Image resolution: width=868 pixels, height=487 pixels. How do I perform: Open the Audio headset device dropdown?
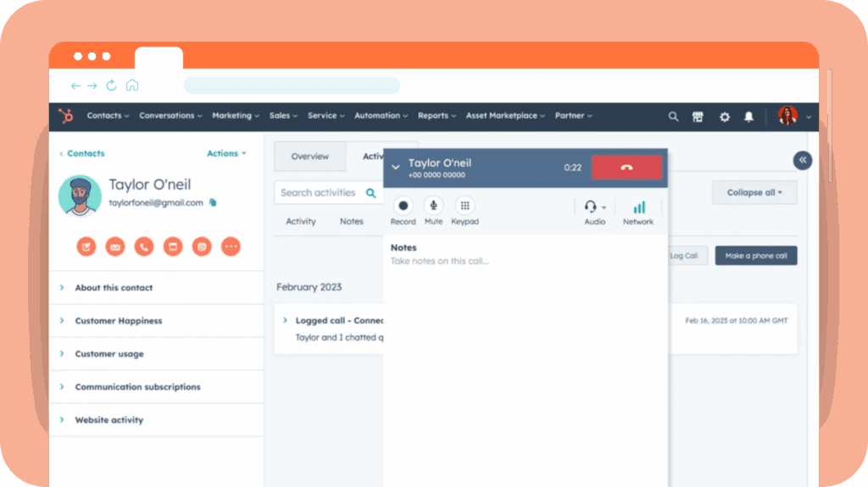click(x=595, y=207)
